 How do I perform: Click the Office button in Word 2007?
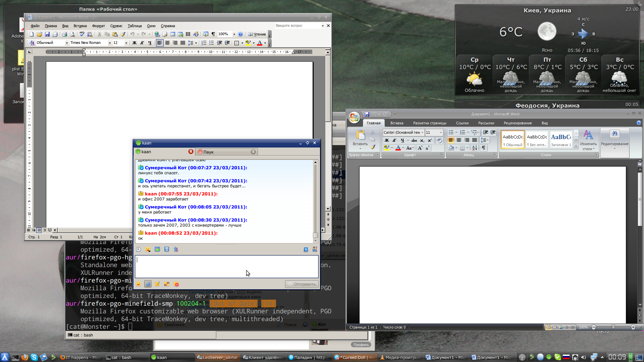[x=354, y=118]
